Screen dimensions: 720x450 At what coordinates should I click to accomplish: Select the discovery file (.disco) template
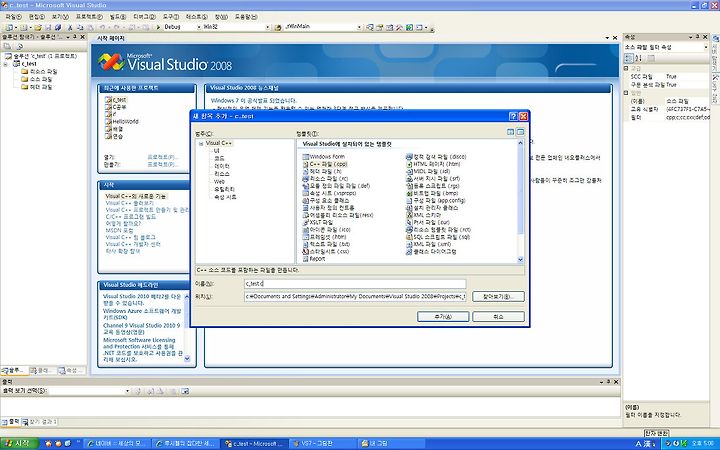pos(436,157)
